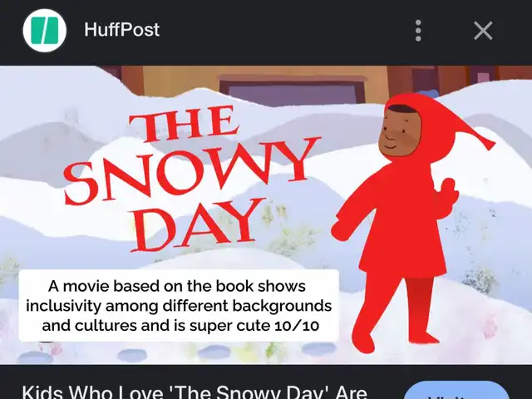
Task: Tap the pointed tip of the red hood
Action: pos(485,142)
